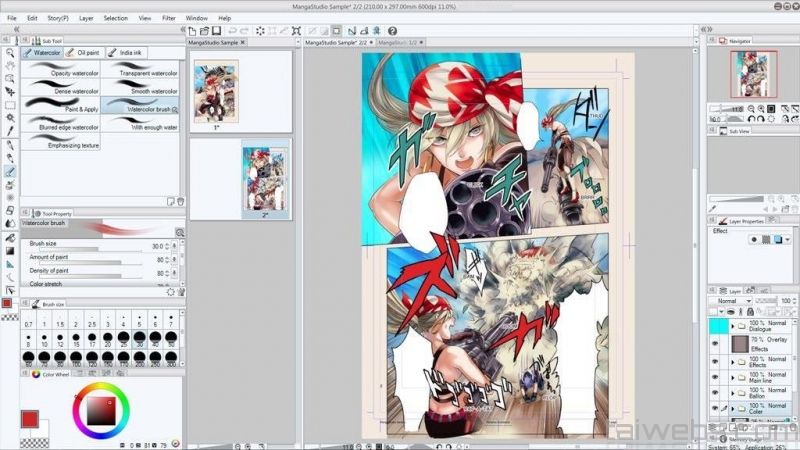Expand the Ballon layer folder
Image resolution: width=800 pixels, height=450 pixels.
(733, 393)
